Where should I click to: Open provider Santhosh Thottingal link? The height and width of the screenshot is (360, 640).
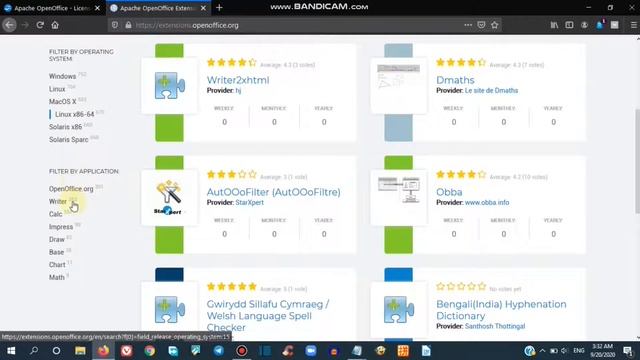495,327
